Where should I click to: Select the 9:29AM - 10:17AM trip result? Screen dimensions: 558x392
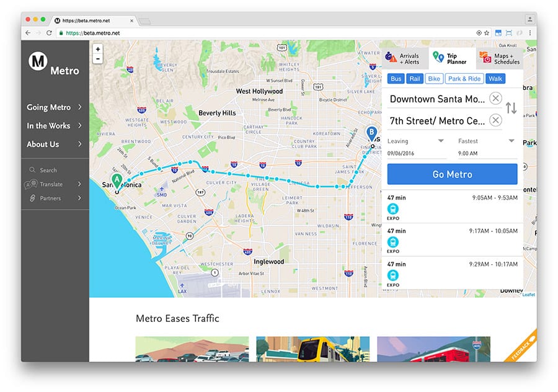point(453,274)
